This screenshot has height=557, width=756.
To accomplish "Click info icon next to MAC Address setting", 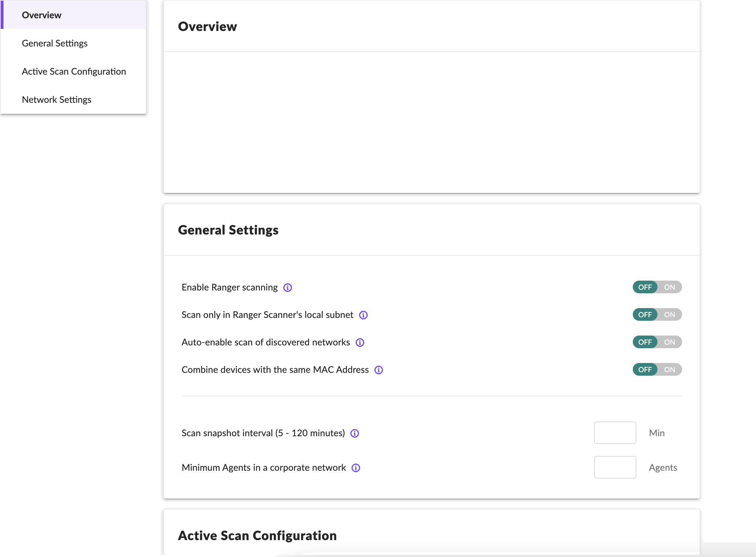I will [379, 370].
